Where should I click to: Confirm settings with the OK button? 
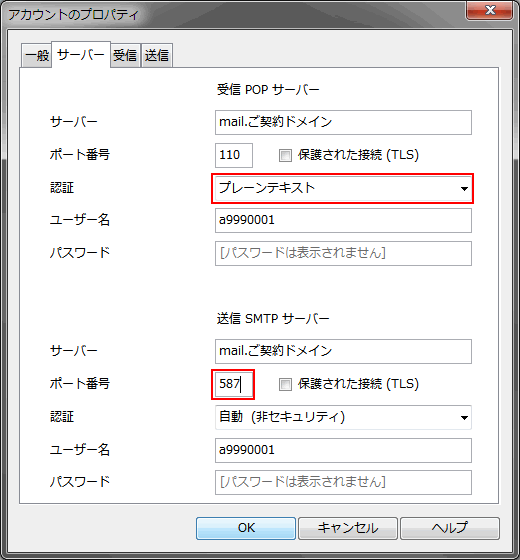pos(246,528)
